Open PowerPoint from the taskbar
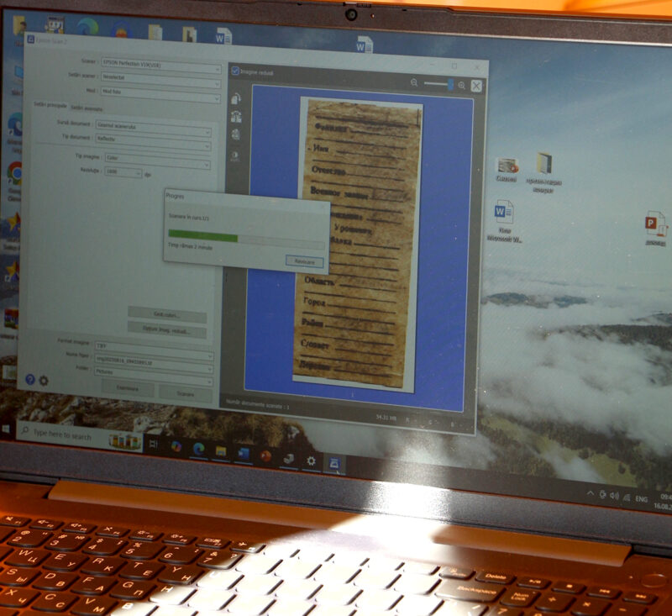 (265, 456)
